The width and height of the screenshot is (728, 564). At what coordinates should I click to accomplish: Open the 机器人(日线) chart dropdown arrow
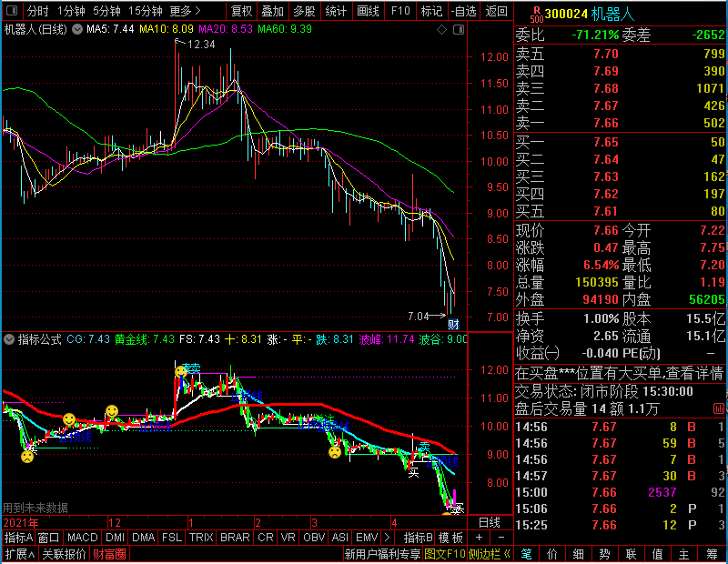pos(77,29)
